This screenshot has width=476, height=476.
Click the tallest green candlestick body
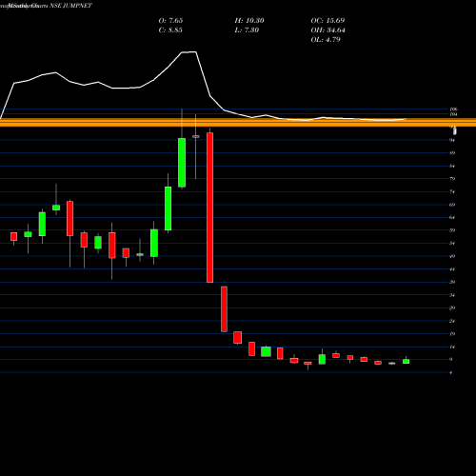[x=182, y=163]
